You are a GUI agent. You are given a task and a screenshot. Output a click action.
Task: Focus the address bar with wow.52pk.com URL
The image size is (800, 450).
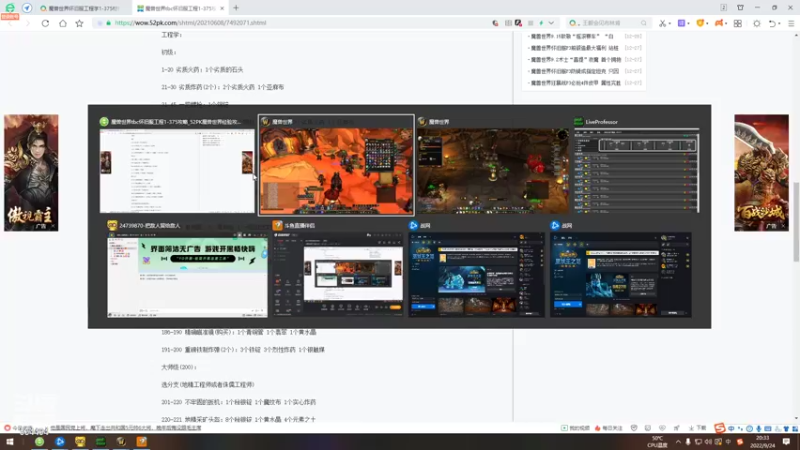291,23
